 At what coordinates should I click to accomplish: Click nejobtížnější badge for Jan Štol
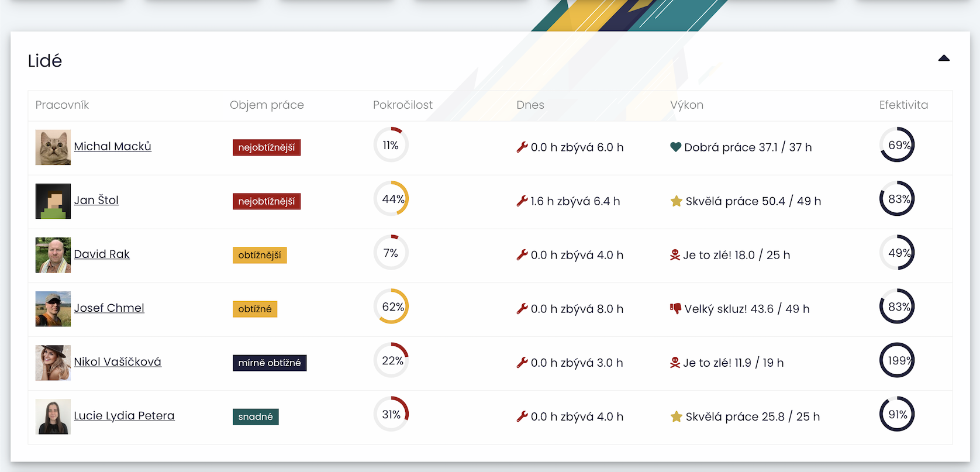point(267,201)
